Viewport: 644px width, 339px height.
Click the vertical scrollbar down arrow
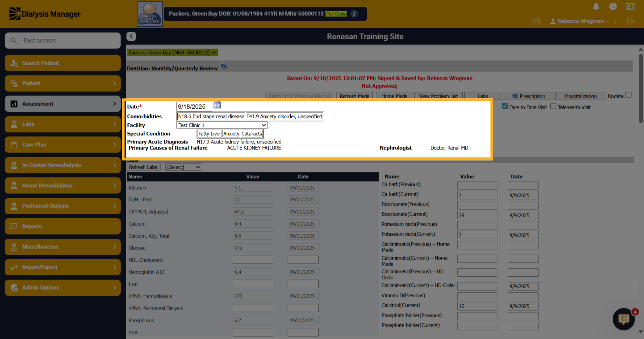point(641,332)
